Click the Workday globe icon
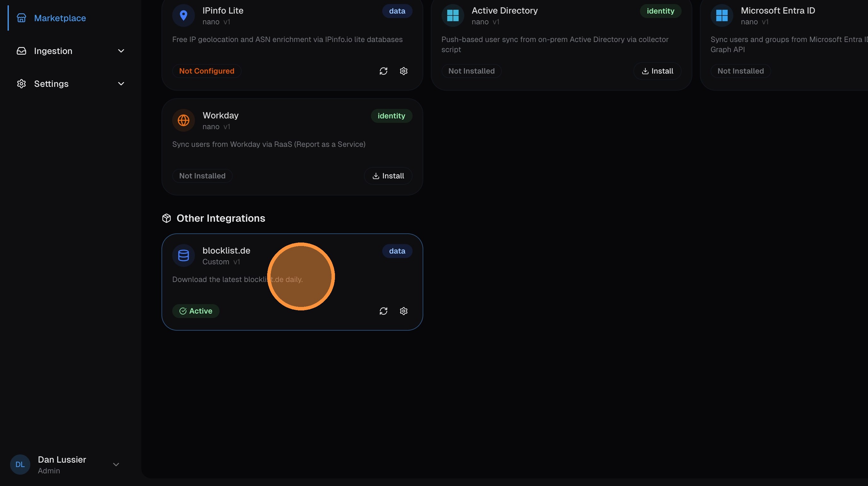Image resolution: width=868 pixels, height=486 pixels. 183,120
